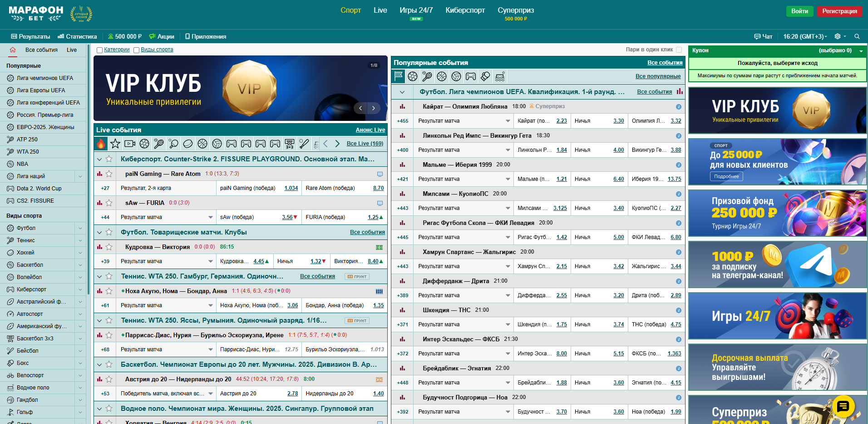Open Результат матча dropdown for Кайрат match
This screenshot has height=424, width=868.
464,121
